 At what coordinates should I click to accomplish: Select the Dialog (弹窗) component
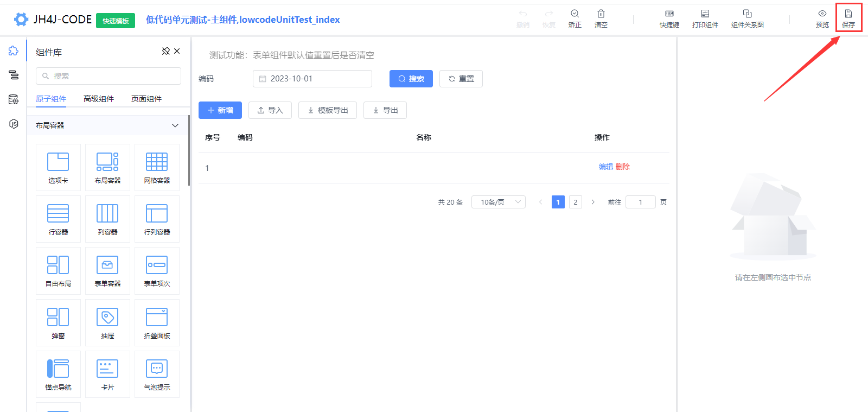(58, 322)
